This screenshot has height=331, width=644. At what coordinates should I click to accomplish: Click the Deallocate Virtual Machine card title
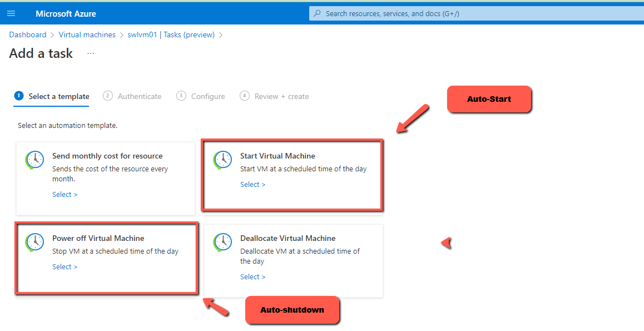pos(288,238)
